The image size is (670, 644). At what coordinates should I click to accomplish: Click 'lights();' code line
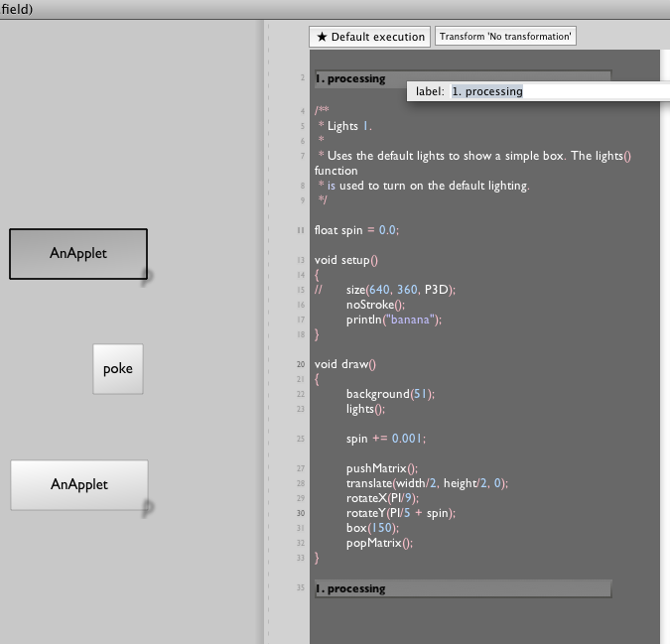pyautogui.click(x=365, y=409)
